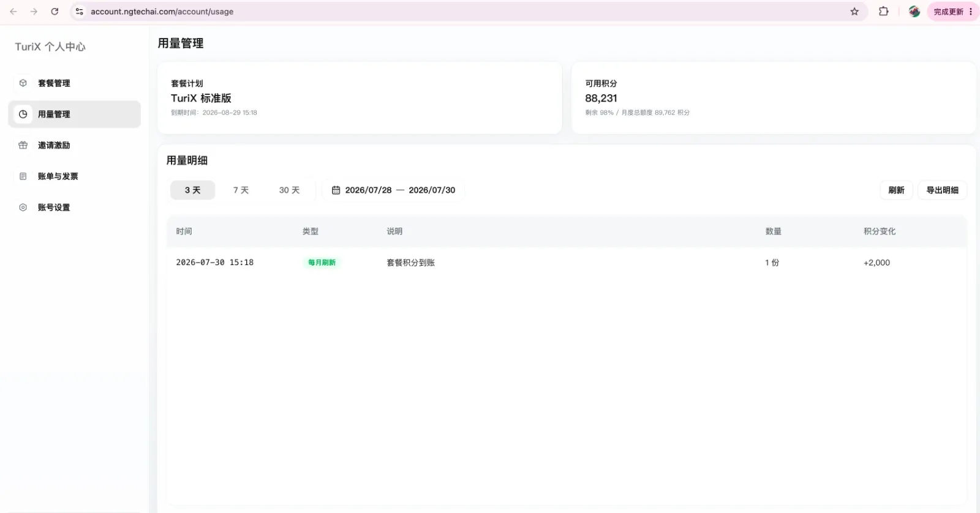Select 用量管理 sidebar item

click(74, 114)
